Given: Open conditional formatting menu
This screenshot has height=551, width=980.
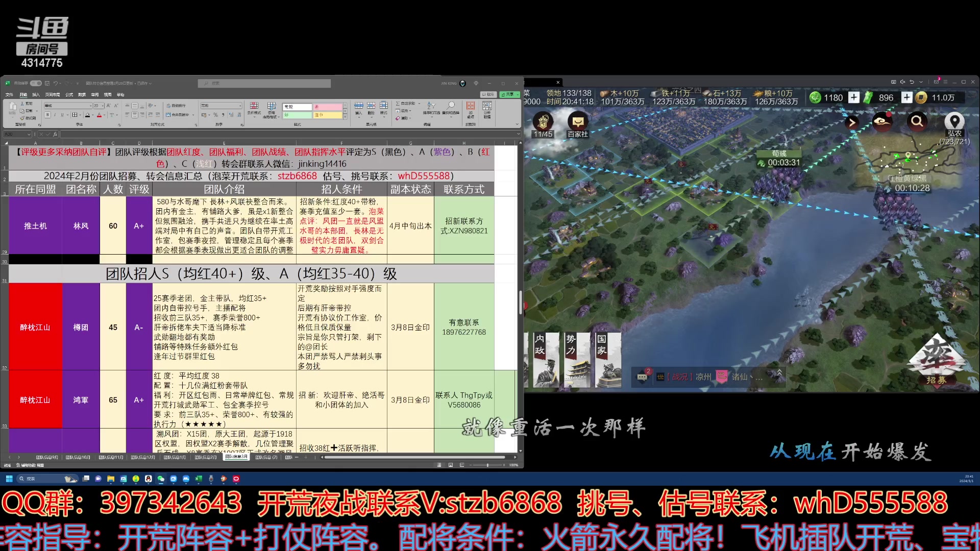Looking at the screenshot, I should pos(254,109).
